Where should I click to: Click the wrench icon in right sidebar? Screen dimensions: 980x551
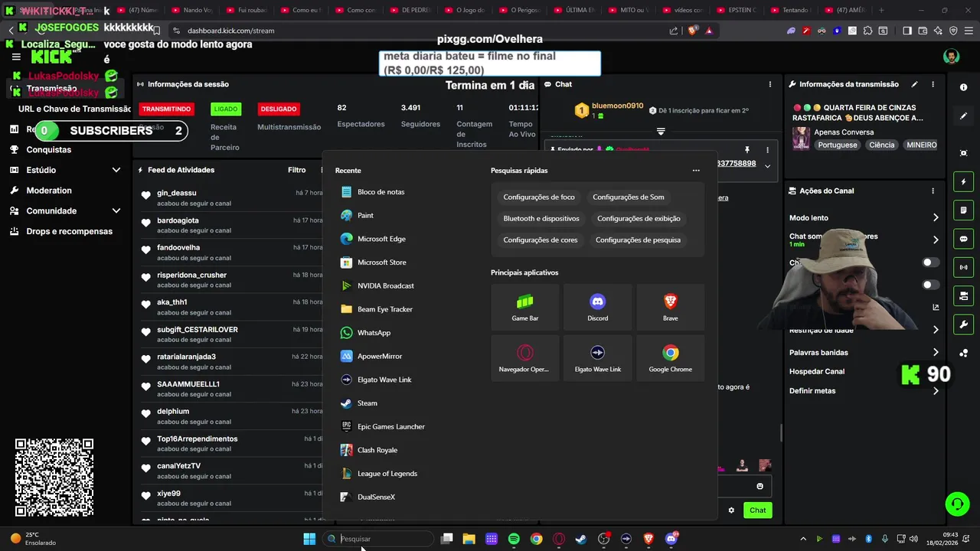point(963,324)
